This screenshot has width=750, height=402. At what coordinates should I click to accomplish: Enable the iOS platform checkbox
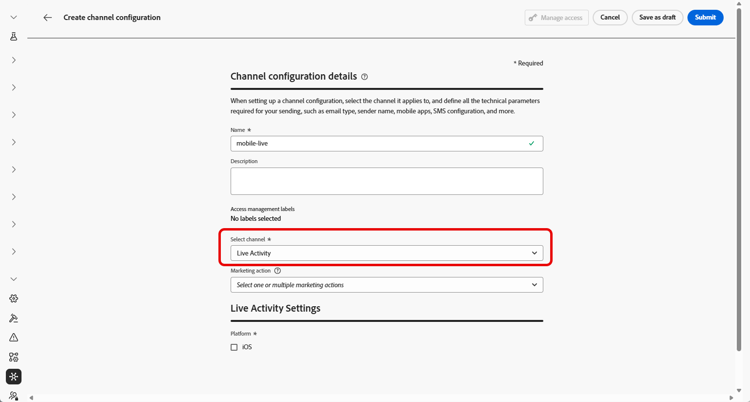point(234,348)
